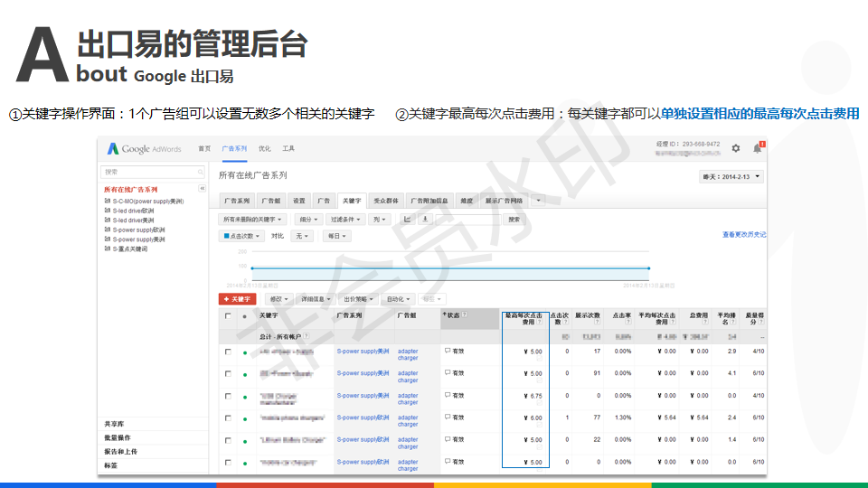This screenshot has width=868, height=488.
Task: Click the left data point on the chart line
Action: point(250,267)
